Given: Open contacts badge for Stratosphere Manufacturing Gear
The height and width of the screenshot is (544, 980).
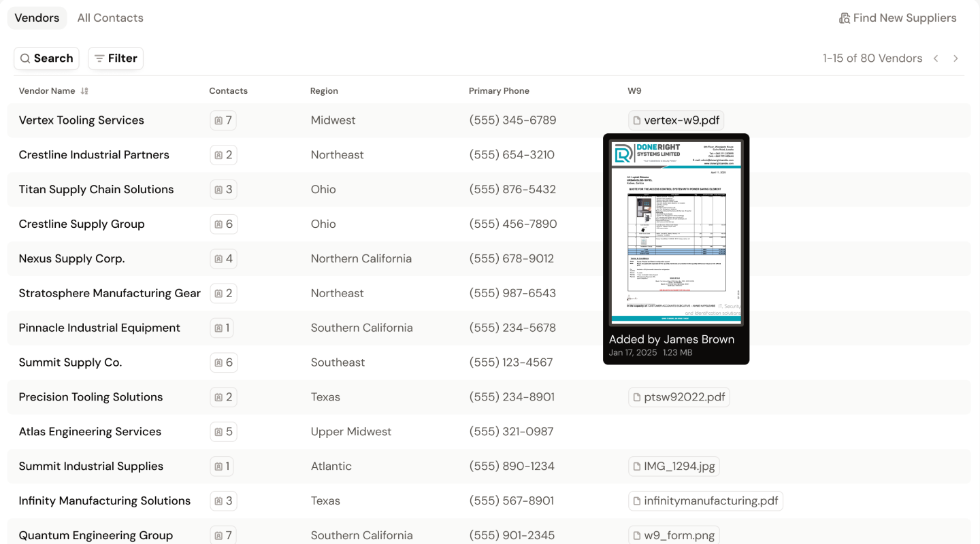Looking at the screenshot, I should (223, 294).
